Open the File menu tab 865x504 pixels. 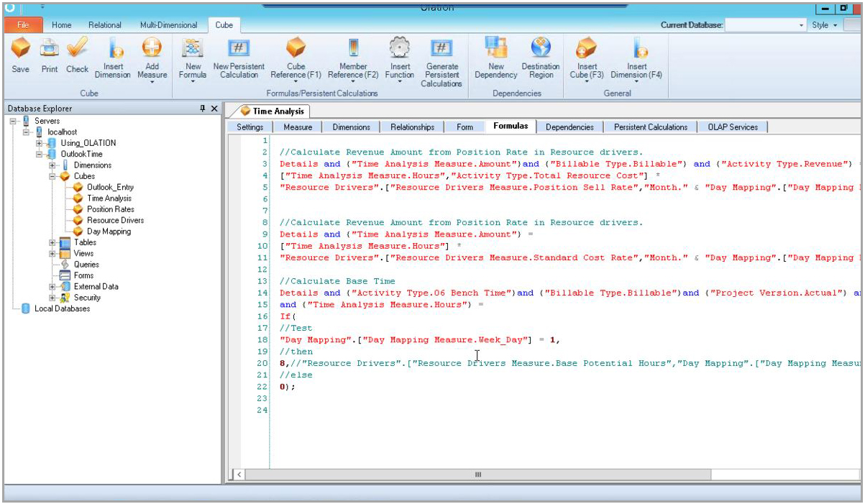23,25
